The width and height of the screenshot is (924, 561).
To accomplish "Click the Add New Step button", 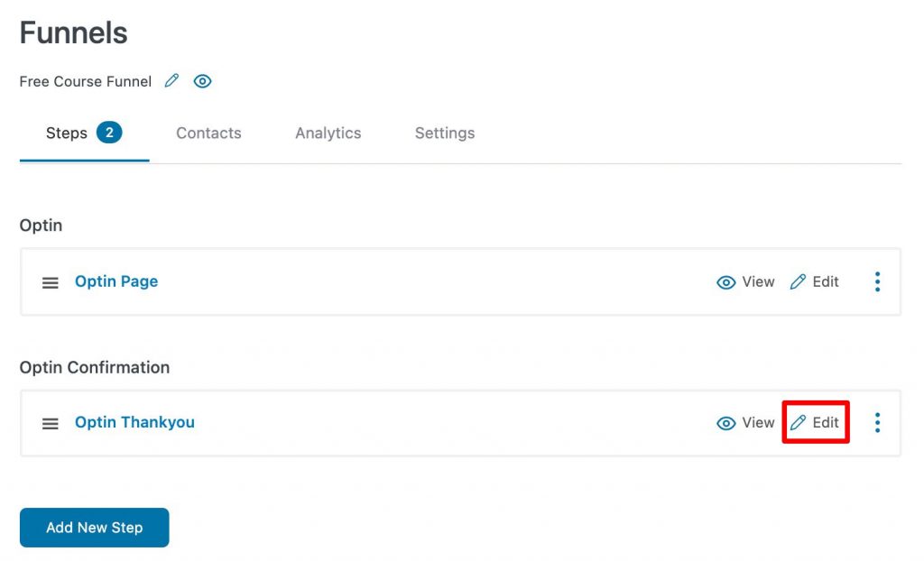I will point(94,528).
